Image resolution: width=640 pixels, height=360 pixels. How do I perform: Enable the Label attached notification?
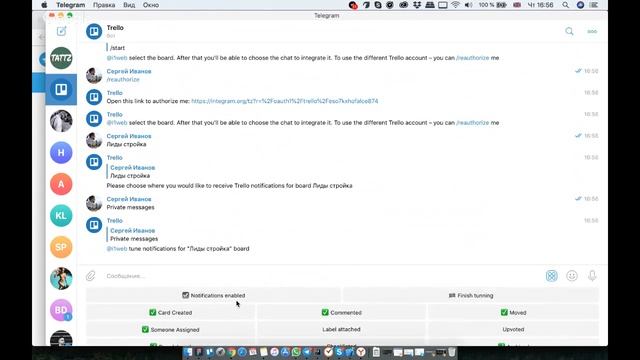[342, 329]
